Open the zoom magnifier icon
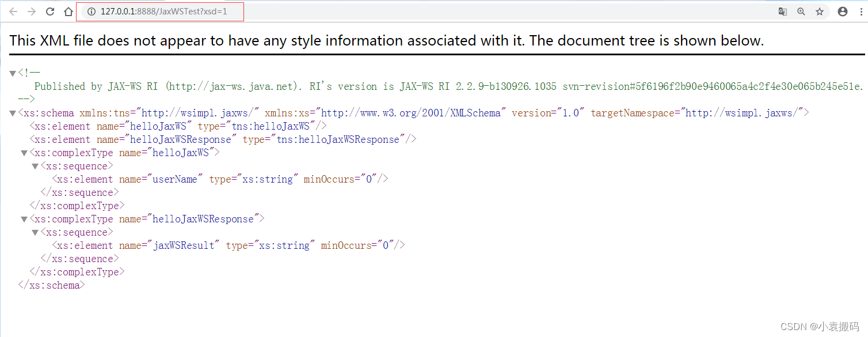This screenshot has height=337, width=868. pos(801,12)
